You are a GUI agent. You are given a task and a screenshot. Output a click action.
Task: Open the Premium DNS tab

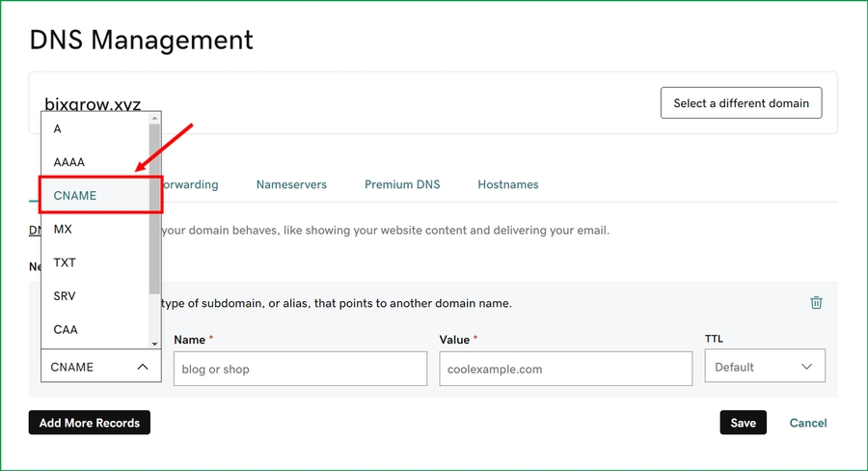pyautogui.click(x=402, y=184)
